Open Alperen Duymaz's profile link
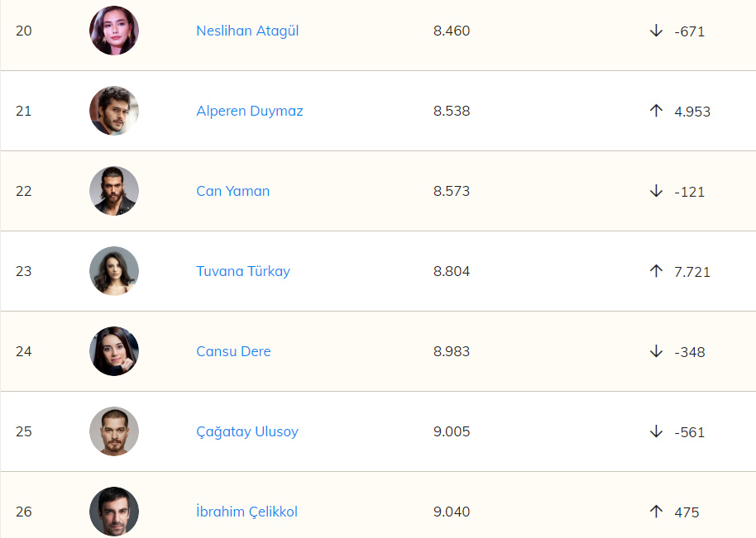756x538 pixels. 249,111
